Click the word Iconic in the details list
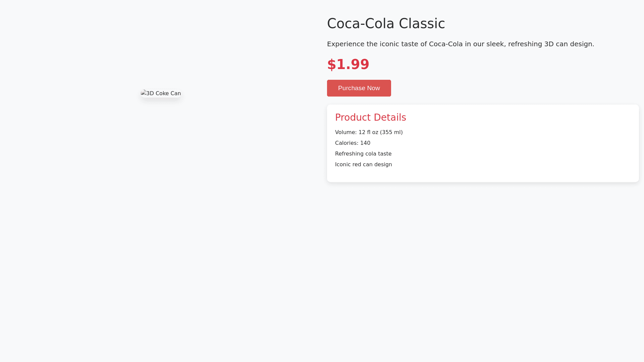644x362 pixels. coord(343,165)
